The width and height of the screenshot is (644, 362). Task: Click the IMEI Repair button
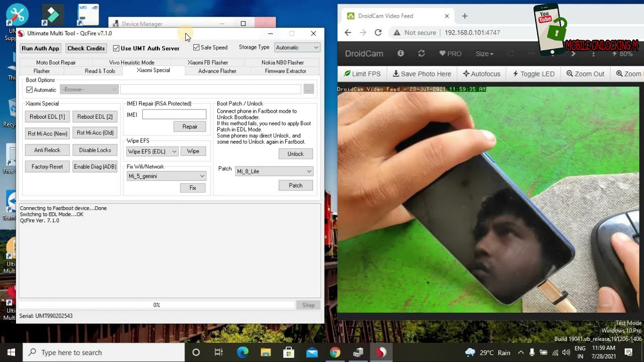coord(190,127)
